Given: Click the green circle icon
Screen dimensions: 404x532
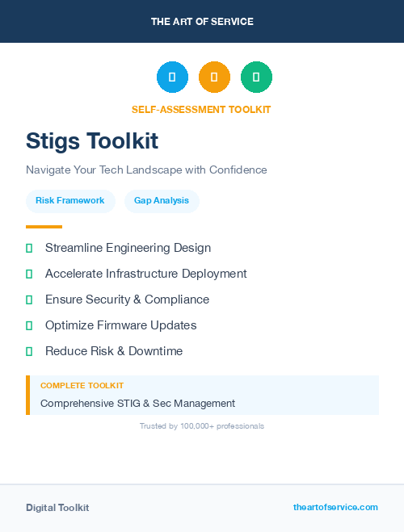Looking at the screenshot, I should (x=256, y=77).
